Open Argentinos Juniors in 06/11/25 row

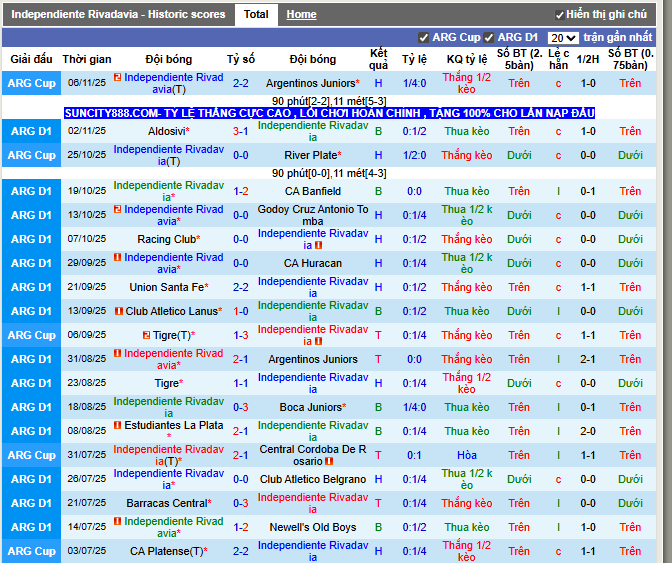312,83
